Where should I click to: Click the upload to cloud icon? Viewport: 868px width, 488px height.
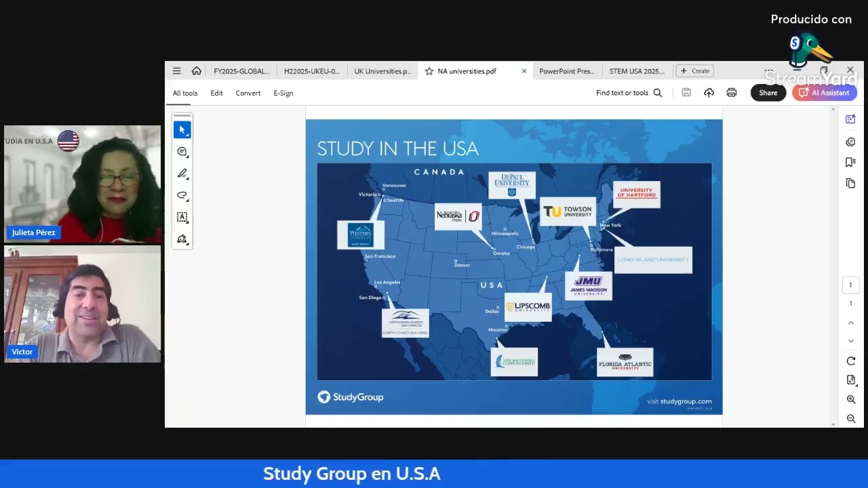[x=709, y=93]
